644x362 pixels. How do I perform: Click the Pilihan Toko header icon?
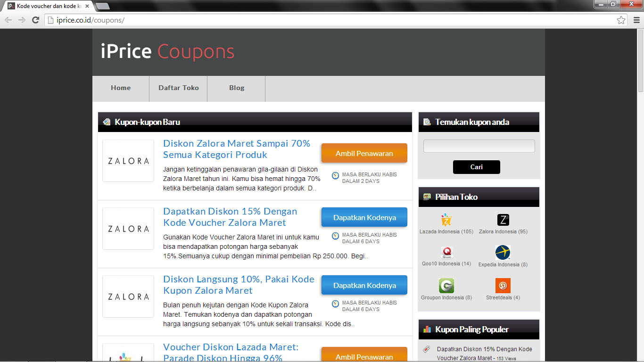click(427, 197)
